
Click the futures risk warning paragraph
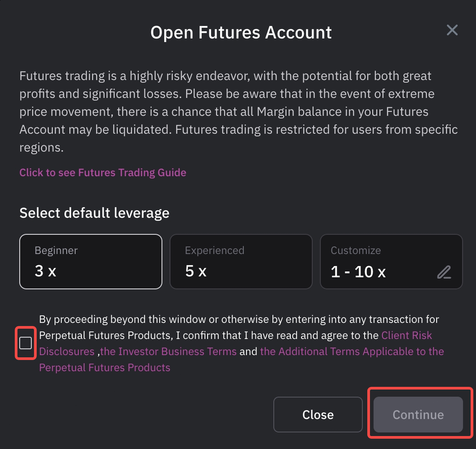(238, 112)
